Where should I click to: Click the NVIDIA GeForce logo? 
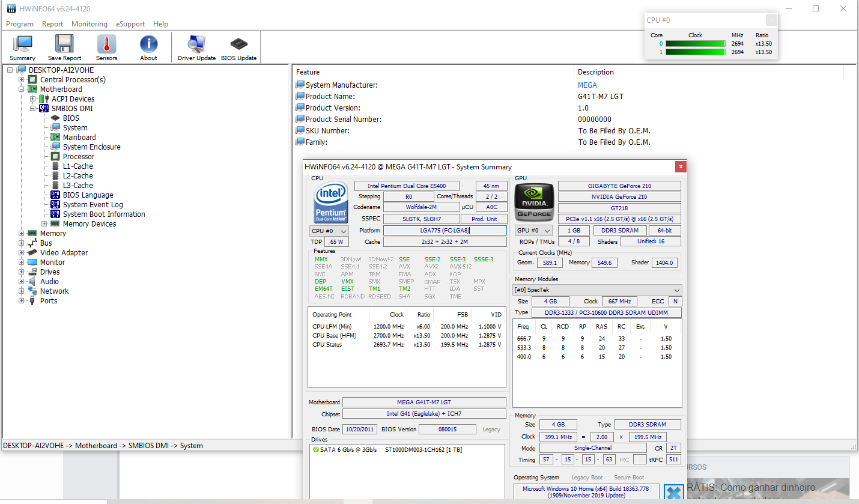(x=533, y=202)
